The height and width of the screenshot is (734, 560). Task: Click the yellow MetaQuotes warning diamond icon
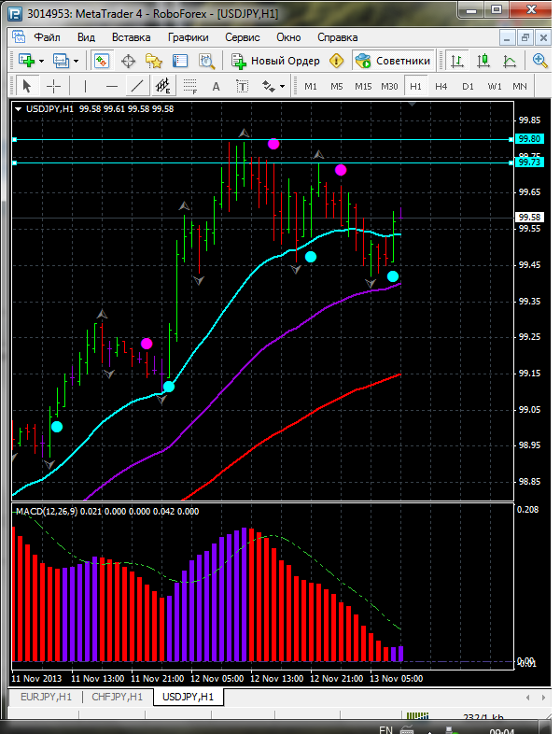pos(336,61)
